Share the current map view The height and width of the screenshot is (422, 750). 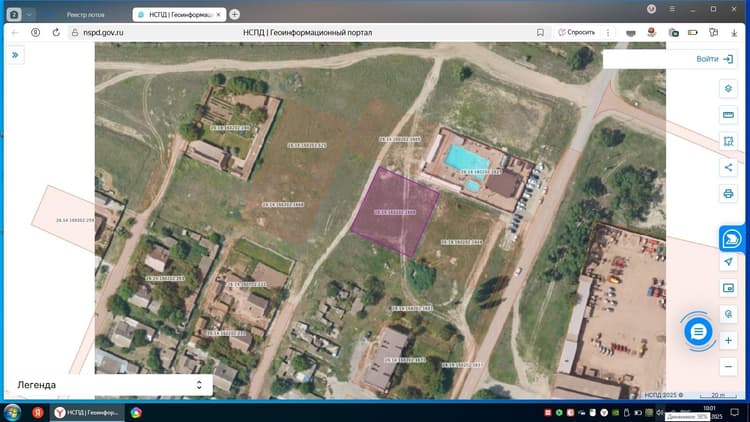pyautogui.click(x=728, y=167)
